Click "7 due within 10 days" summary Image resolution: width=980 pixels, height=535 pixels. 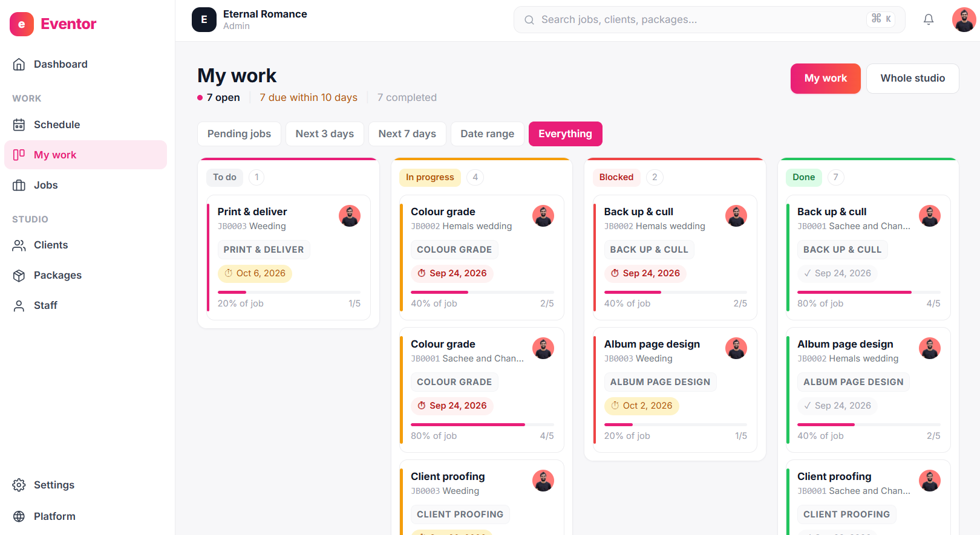[309, 97]
